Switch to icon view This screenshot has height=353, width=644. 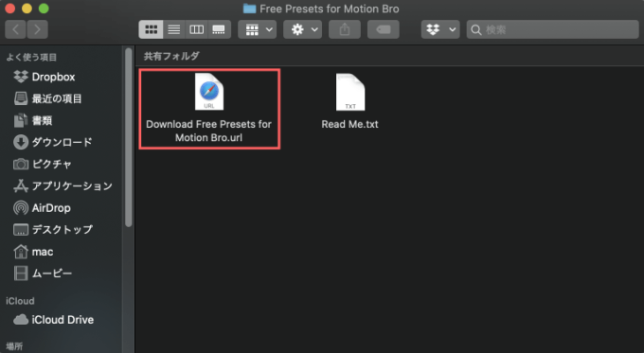point(151,29)
